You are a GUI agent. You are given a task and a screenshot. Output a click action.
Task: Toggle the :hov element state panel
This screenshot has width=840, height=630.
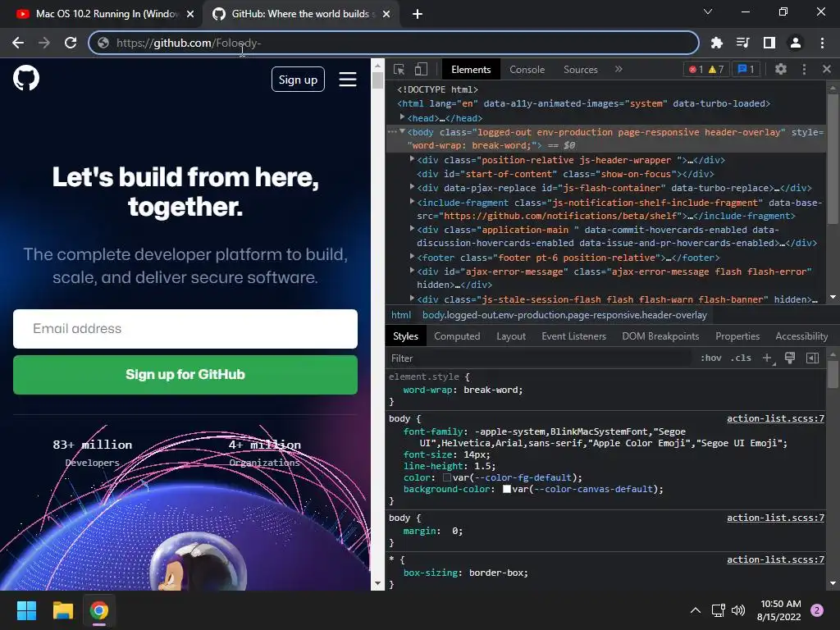pos(711,358)
